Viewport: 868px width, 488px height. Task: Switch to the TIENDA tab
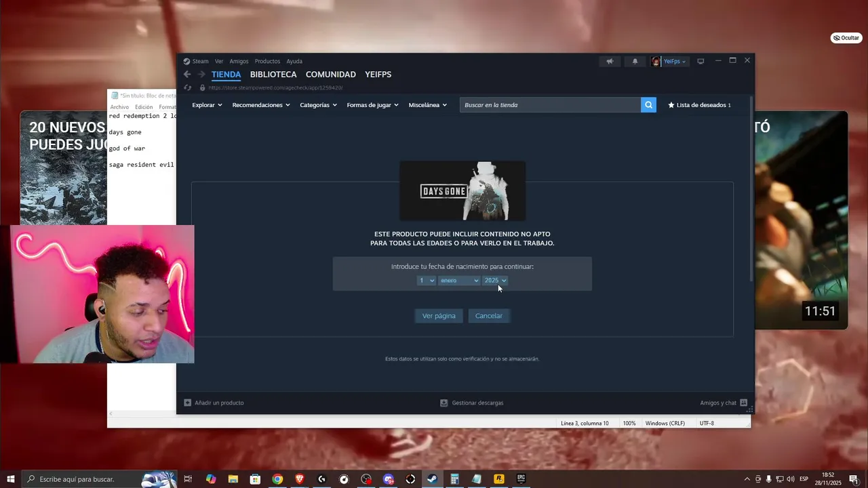(226, 75)
